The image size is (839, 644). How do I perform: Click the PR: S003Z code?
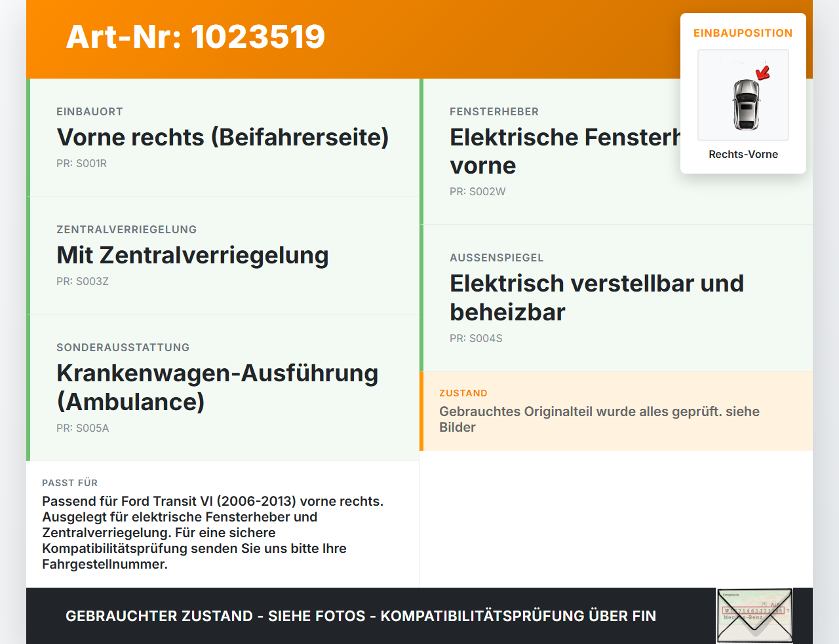point(83,281)
